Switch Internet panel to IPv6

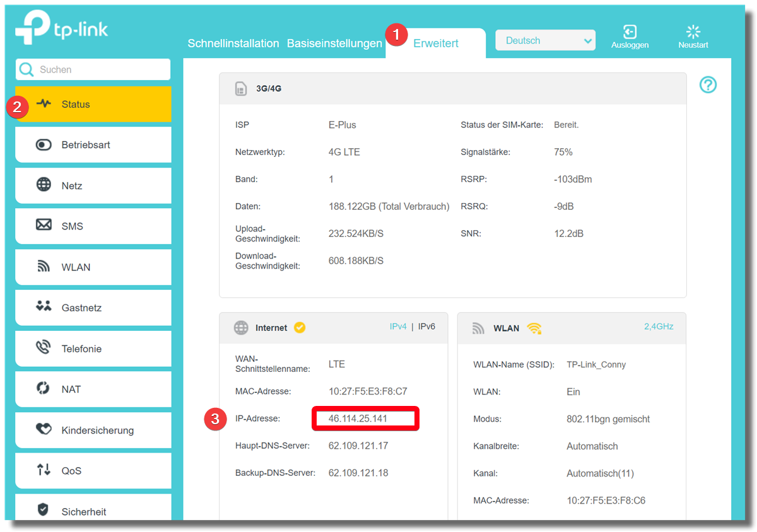click(x=426, y=327)
